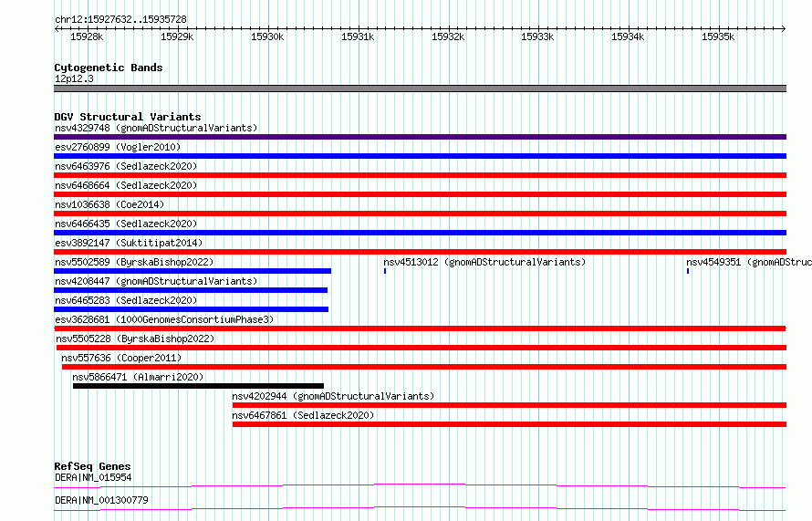The width and height of the screenshot is (812, 521).
Task: Select the red esv3628681 variant bar
Action: coord(420,328)
